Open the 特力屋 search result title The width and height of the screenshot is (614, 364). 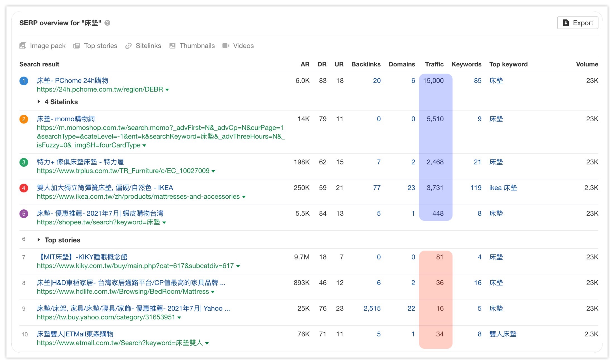point(80,162)
